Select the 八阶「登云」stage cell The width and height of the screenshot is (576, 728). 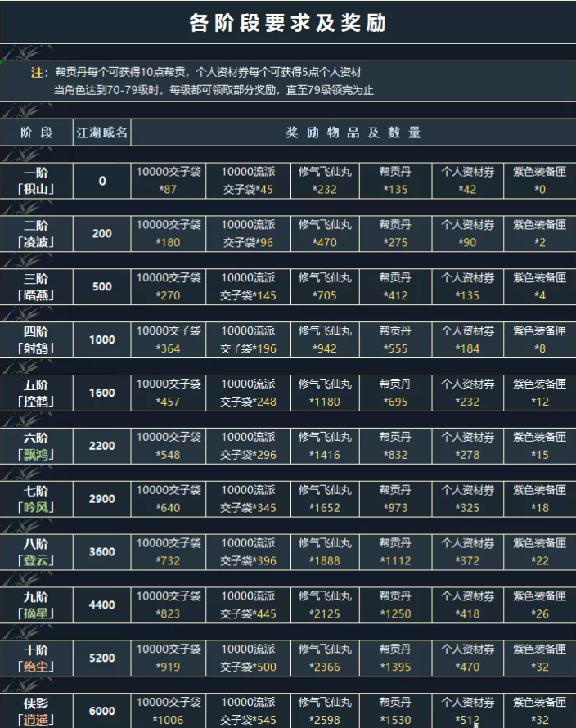click(x=36, y=551)
